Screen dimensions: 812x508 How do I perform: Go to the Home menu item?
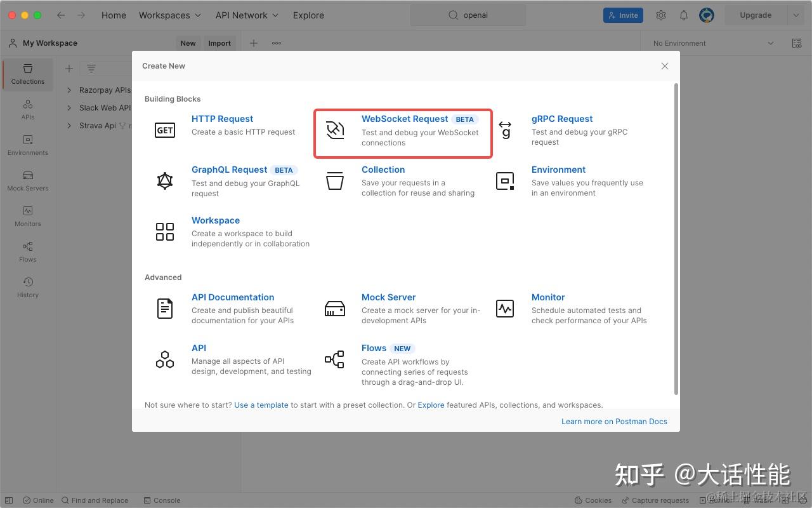pos(114,15)
